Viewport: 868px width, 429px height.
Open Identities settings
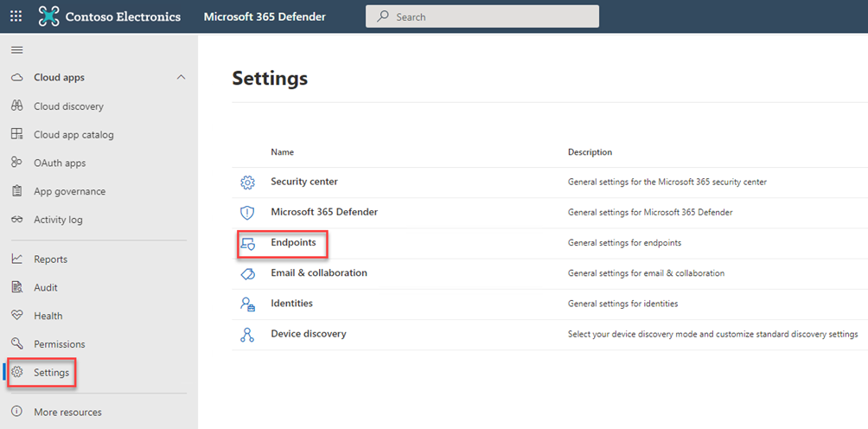[x=291, y=304]
